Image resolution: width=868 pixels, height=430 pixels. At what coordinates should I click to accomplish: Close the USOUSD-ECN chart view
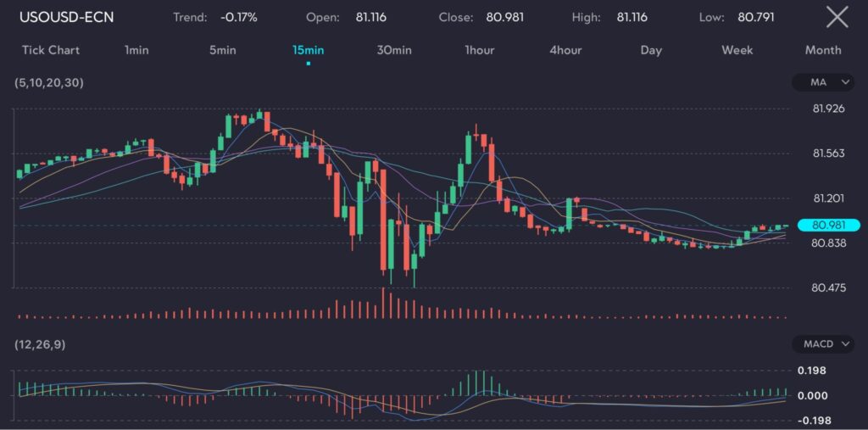click(837, 17)
